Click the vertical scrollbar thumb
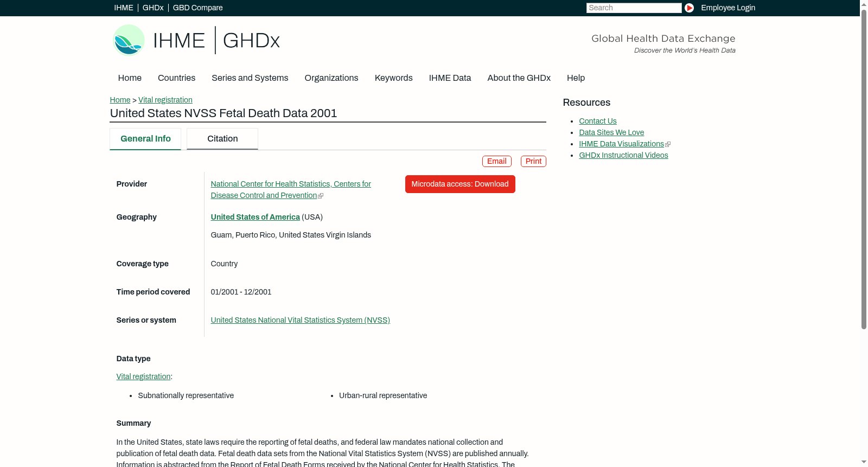Screen dimensions: 868x467 click(864, 169)
